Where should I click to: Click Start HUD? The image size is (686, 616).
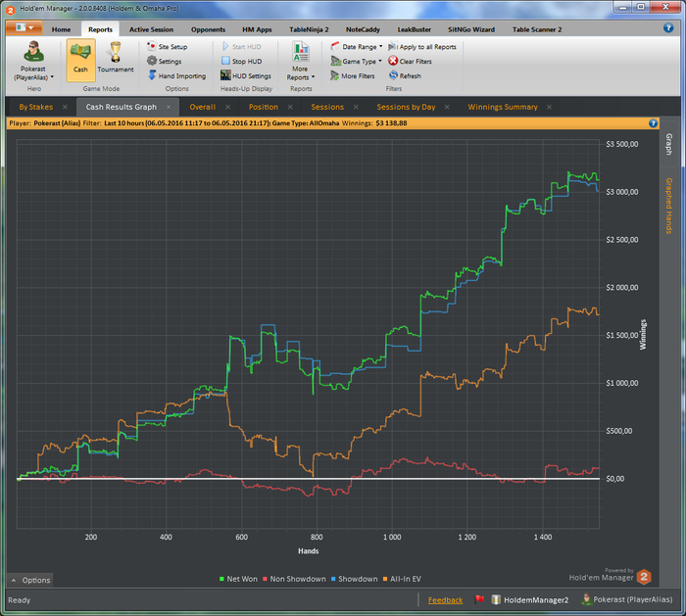point(241,47)
